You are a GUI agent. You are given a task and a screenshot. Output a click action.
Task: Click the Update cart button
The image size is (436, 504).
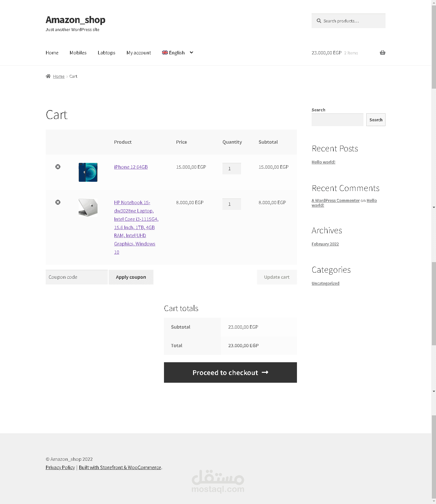click(x=277, y=277)
